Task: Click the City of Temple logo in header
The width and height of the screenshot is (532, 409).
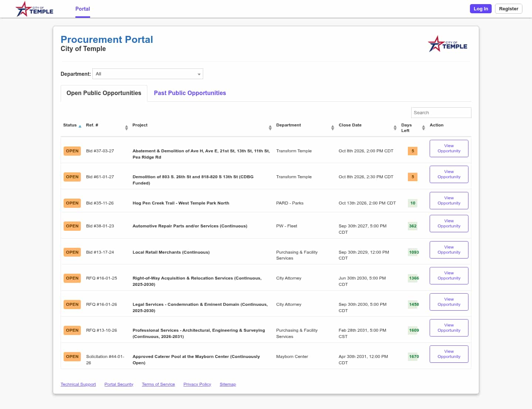Action: pyautogui.click(x=34, y=9)
